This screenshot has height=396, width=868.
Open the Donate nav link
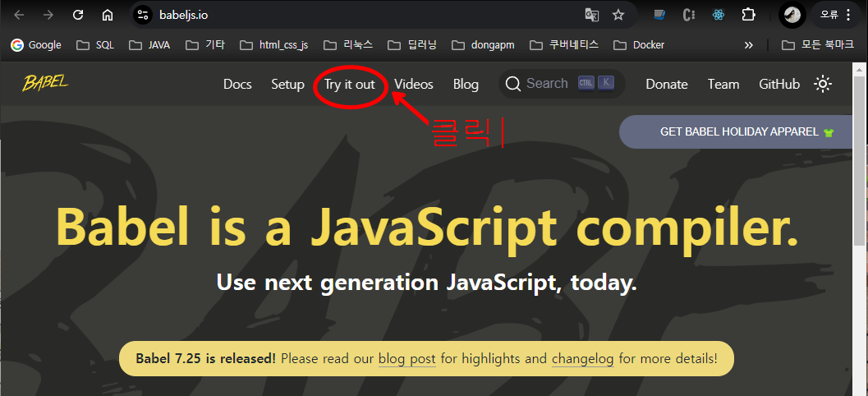[667, 84]
